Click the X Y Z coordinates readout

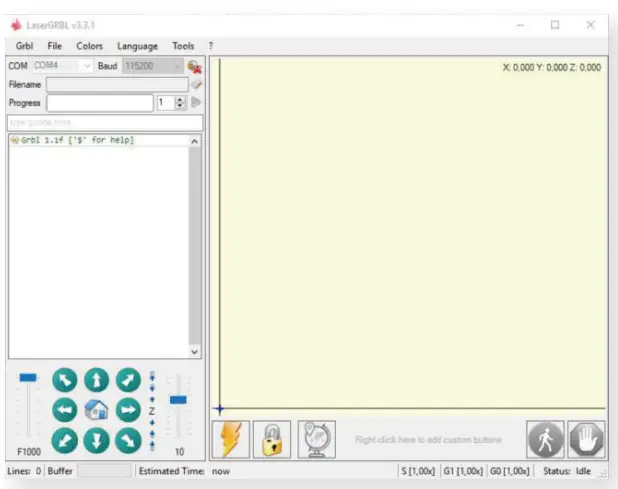(x=552, y=67)
